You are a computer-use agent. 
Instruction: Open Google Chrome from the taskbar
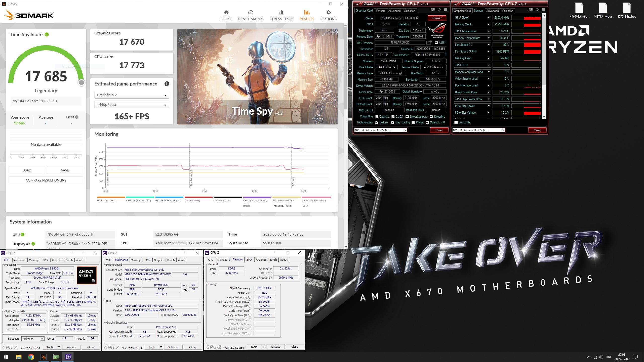tap(31, 357)
